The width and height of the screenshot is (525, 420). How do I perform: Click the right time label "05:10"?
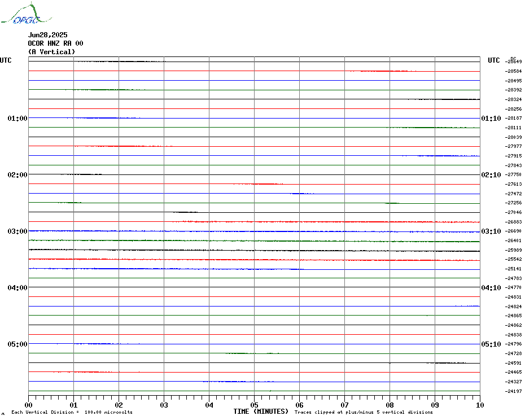(491, 344)
